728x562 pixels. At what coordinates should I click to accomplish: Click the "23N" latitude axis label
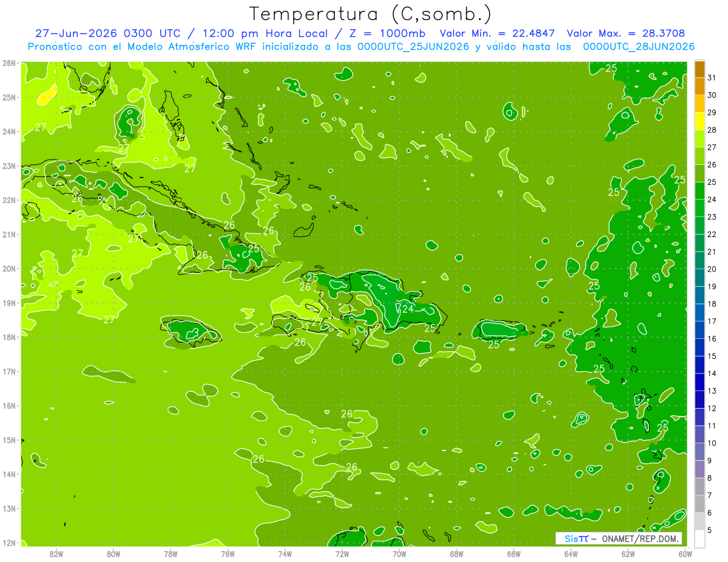10,166
